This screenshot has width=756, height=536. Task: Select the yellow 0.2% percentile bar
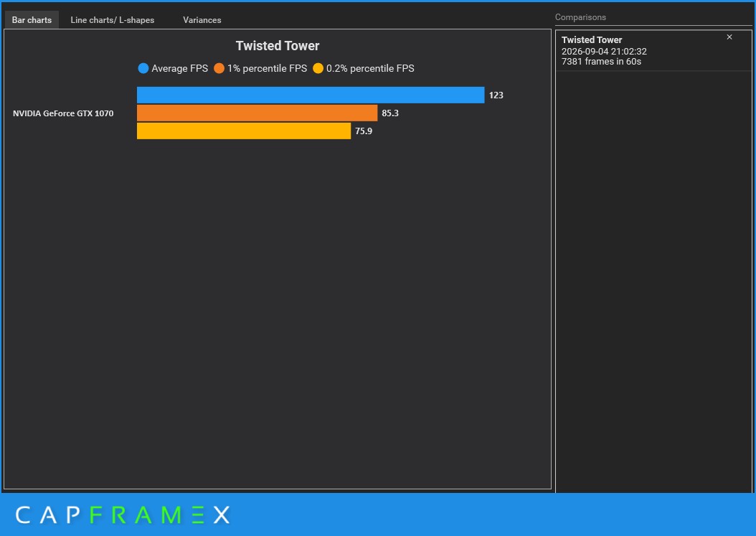244,131
